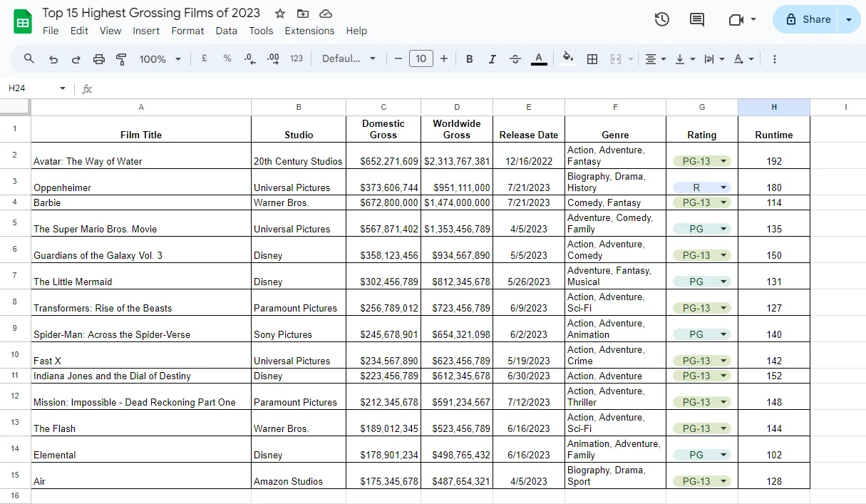Screen dimensions: 866x504
Task: Toggle italic formatting
Action: pos(492,58)
